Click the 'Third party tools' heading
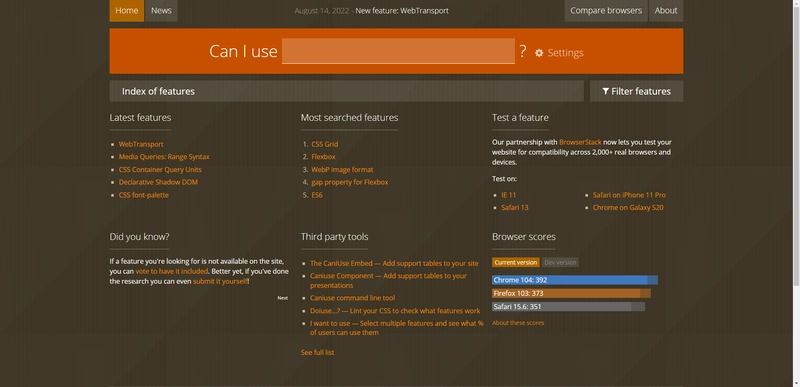Screen dimensions: 800x387 click(x=334, y=237)
